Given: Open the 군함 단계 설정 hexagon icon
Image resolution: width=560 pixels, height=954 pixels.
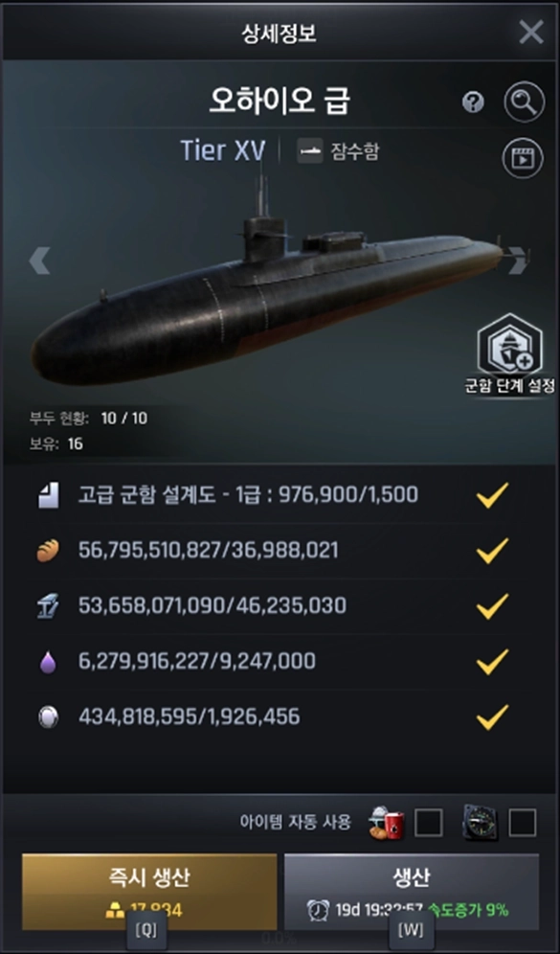Looking at the screenshot, I should (x=509, y=345).
